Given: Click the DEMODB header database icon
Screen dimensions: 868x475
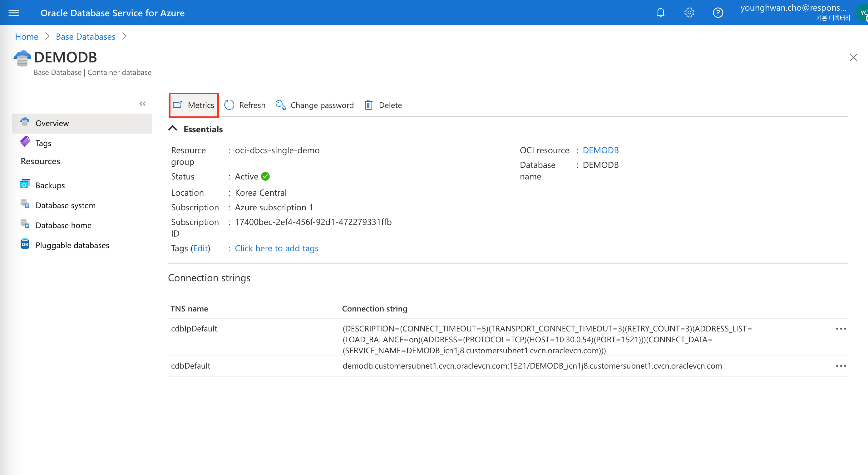Looking at the screenshot, I should tap(22, 59).
